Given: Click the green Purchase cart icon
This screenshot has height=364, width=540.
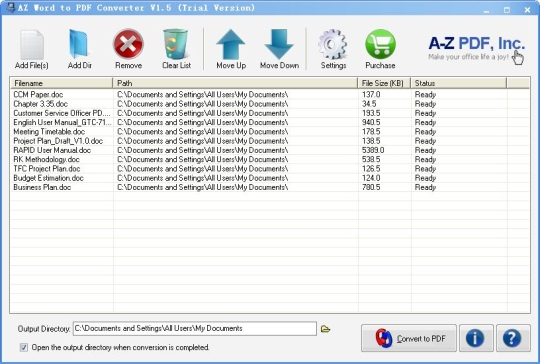Looking at the screenshot, I should coord(380,44).
